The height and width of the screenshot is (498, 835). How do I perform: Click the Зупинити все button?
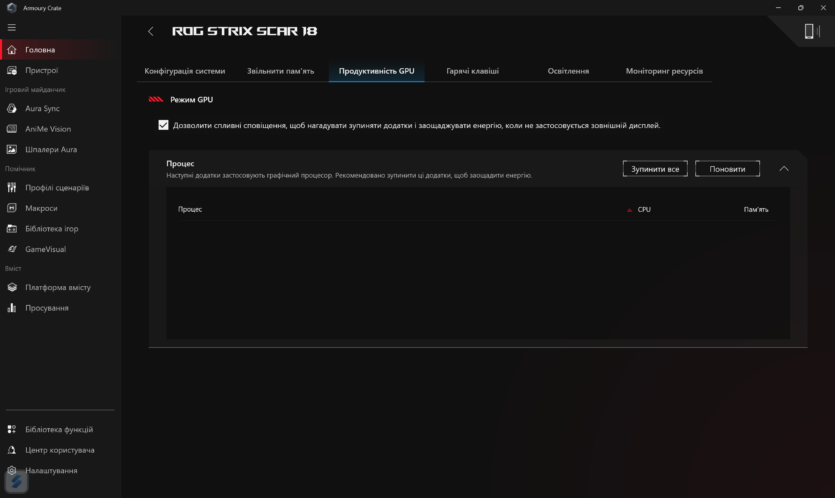(x=655, y=169)
